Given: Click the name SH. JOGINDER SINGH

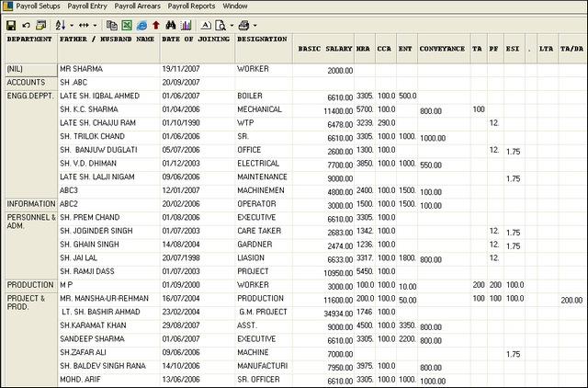Looking at the screenshot, I should [96, 231].
